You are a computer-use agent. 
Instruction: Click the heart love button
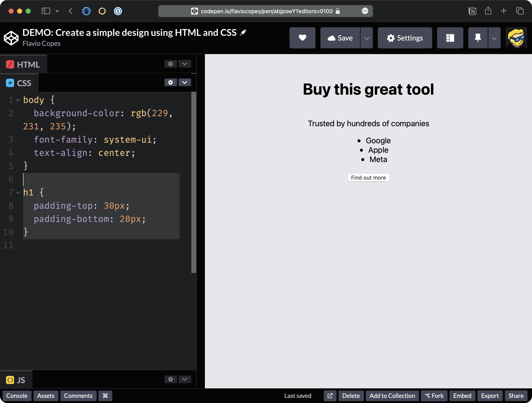point(302,38)
